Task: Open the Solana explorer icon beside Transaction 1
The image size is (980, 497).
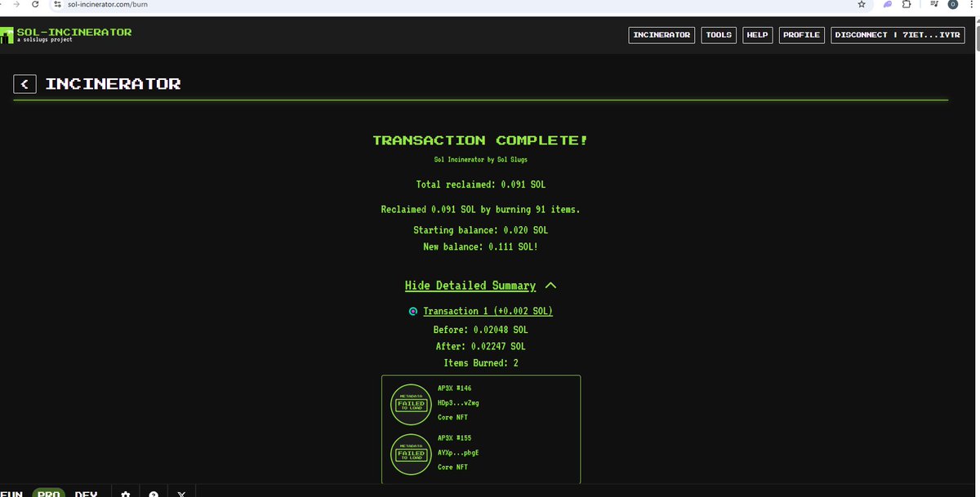Action: [413, 311]
